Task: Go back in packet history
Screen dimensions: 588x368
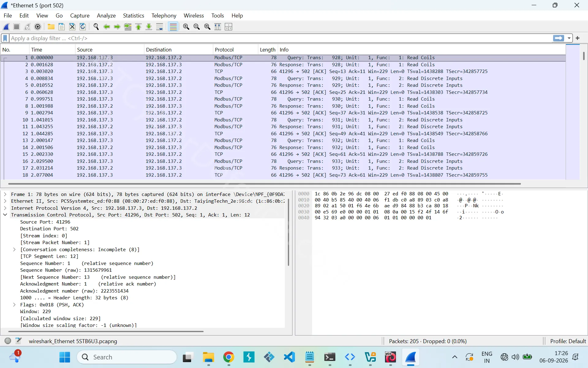Action: pos(107,27)
